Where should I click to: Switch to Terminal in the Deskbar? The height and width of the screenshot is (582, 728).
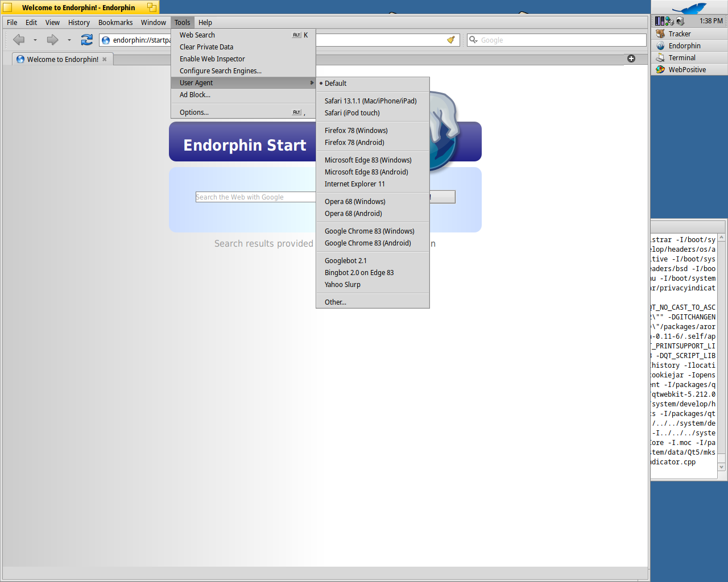tap(689, 57)
